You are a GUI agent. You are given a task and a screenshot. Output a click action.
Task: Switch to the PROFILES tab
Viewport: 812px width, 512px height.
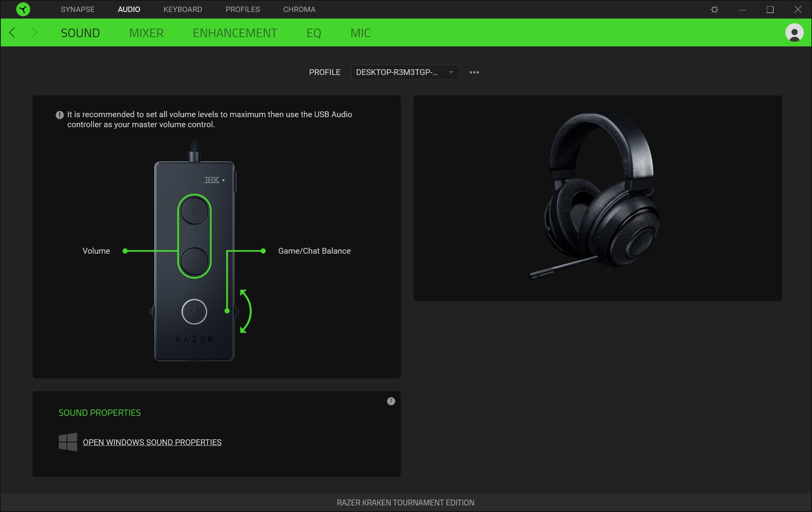[x=242, y=9]
